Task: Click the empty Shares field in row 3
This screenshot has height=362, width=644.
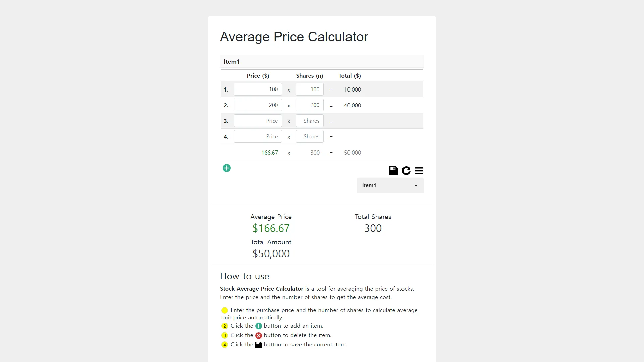Action: point(310,121)
